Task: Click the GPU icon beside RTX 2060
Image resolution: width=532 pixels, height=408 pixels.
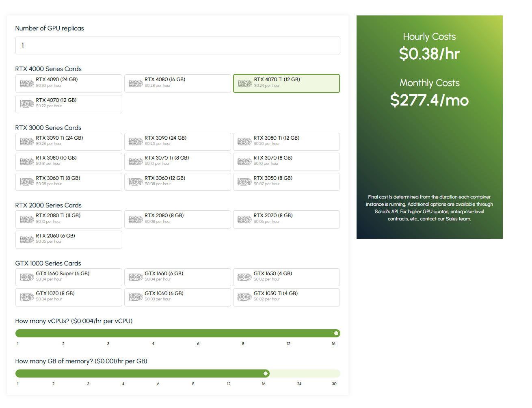Action: (27, 240)
